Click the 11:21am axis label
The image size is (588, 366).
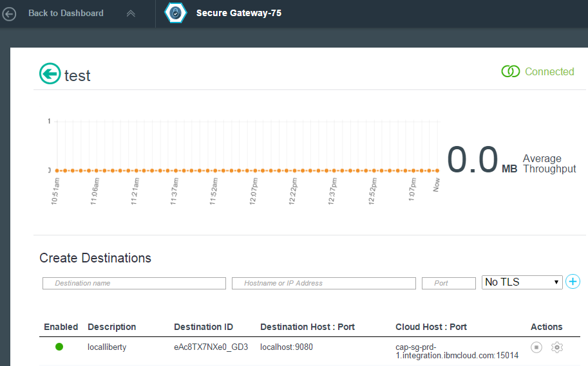click(x=135, y=191)
